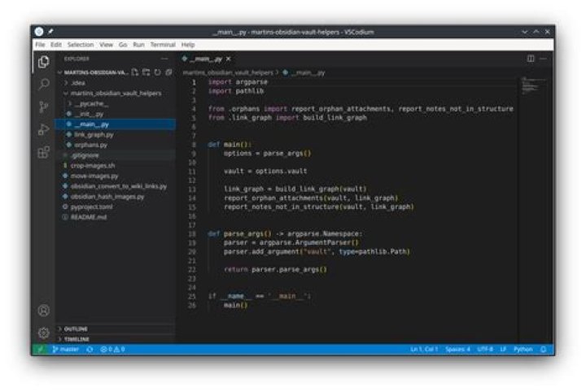Place cursor on line 8 def main()
The image size is (586, 392).
[x=230, y=145]
